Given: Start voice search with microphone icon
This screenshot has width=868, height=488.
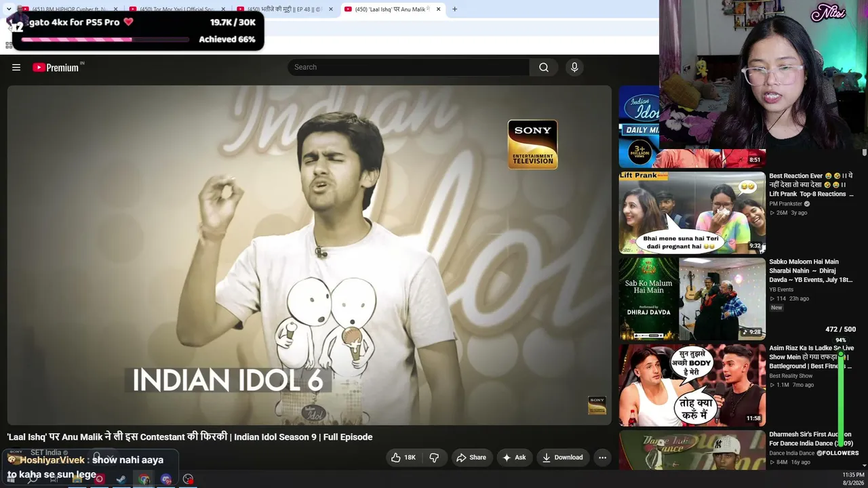Looking at the screenshot, I should (574, 67).
